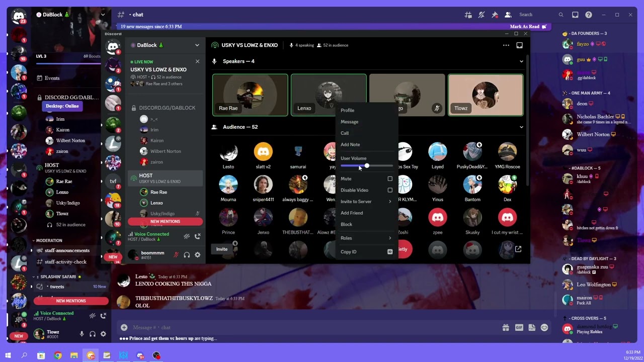644x362 pixels.
Task: Select Message in context menu
Action: pyautogui.click(x=366, y=122)
